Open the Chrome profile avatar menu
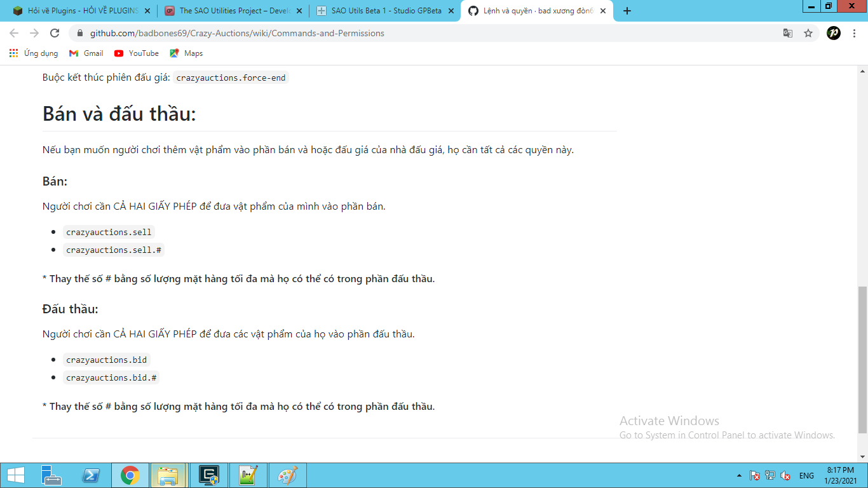 834,33
